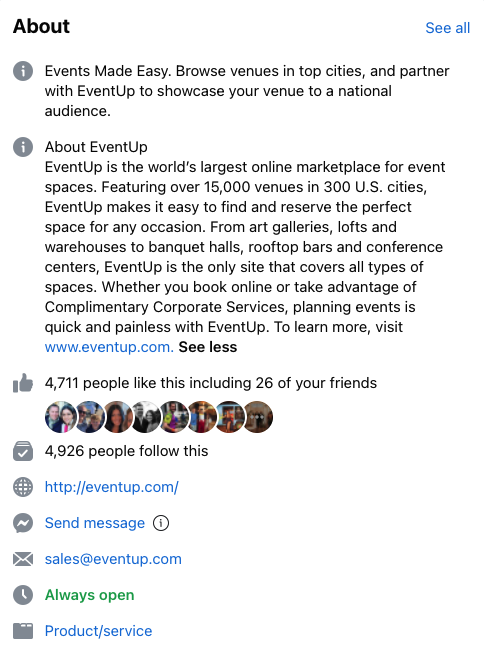
Task: Click the Always open hours text
Action: [90, 595]
